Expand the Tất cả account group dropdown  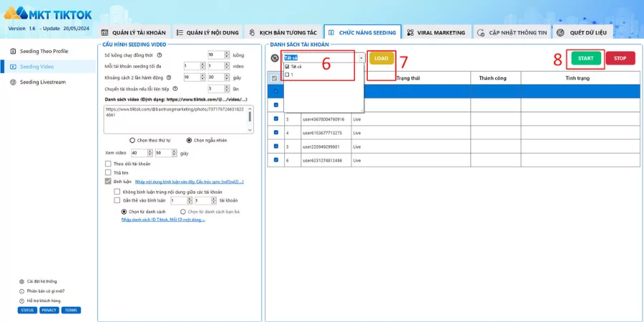tap(361, 59)
